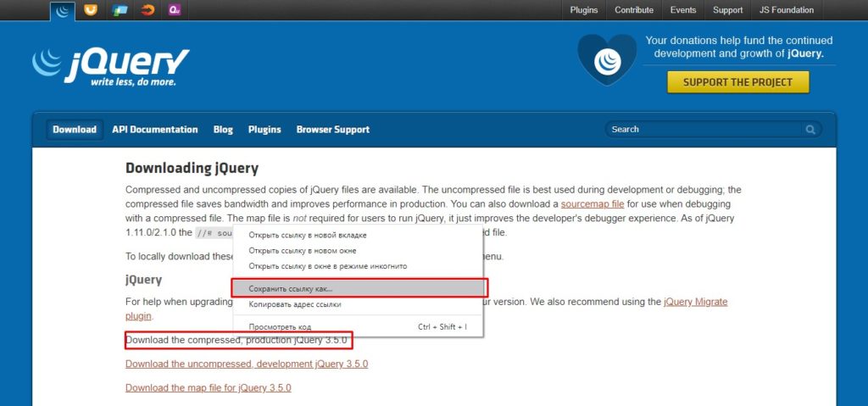Choose 'Сохранить ссылку как...'
Image resolution: width=868 pixels, height=406 pixels.
358,288
